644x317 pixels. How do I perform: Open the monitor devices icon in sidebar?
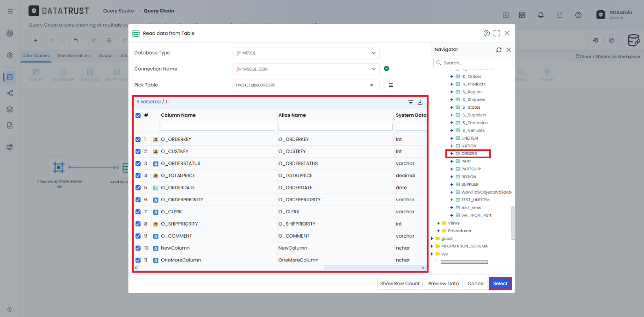click(10, 147)
